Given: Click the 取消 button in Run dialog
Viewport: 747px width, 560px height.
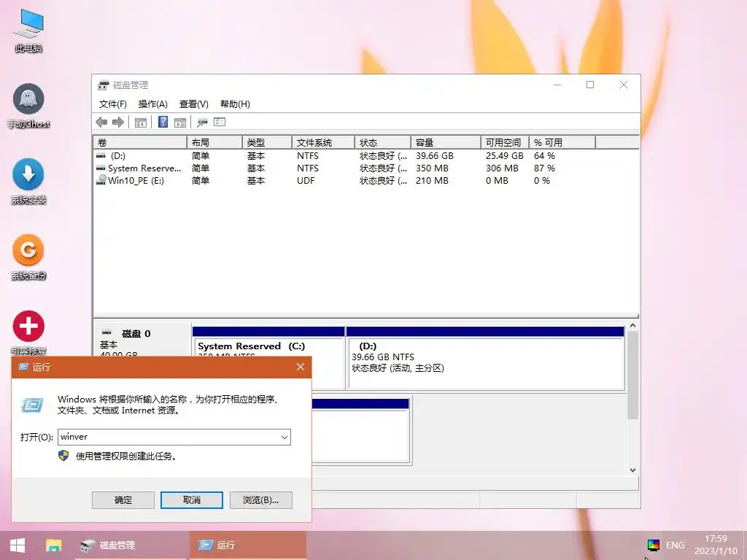Looking at the screenshot, I should [192, 500].
